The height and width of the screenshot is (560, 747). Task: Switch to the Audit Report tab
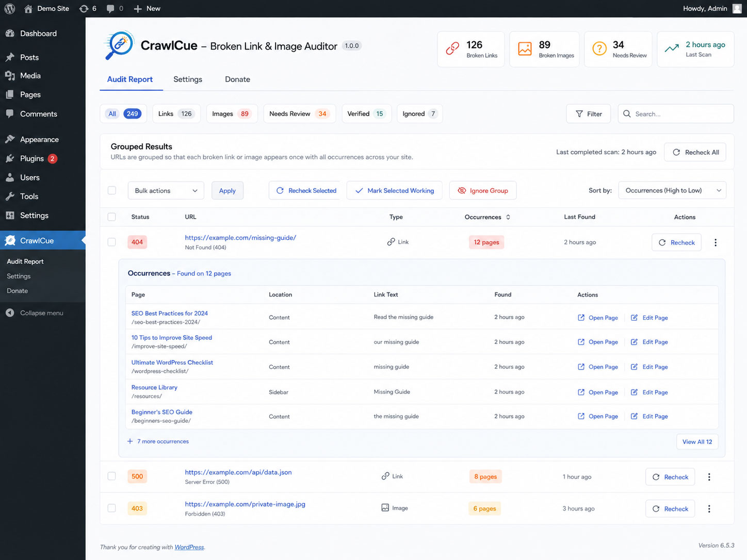[130, 79]
